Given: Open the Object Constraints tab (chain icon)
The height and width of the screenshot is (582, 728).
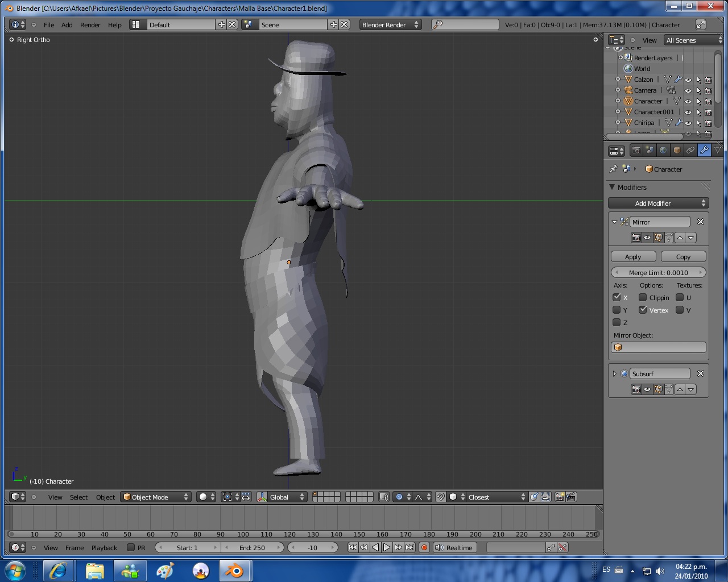Looking at the screenshot, I should 690,151.
